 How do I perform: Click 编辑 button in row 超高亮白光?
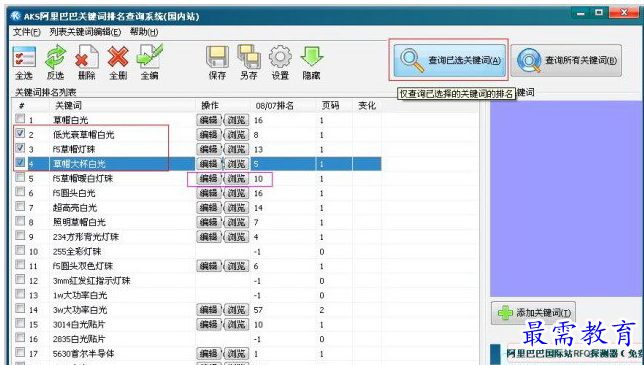click(209, 208)
